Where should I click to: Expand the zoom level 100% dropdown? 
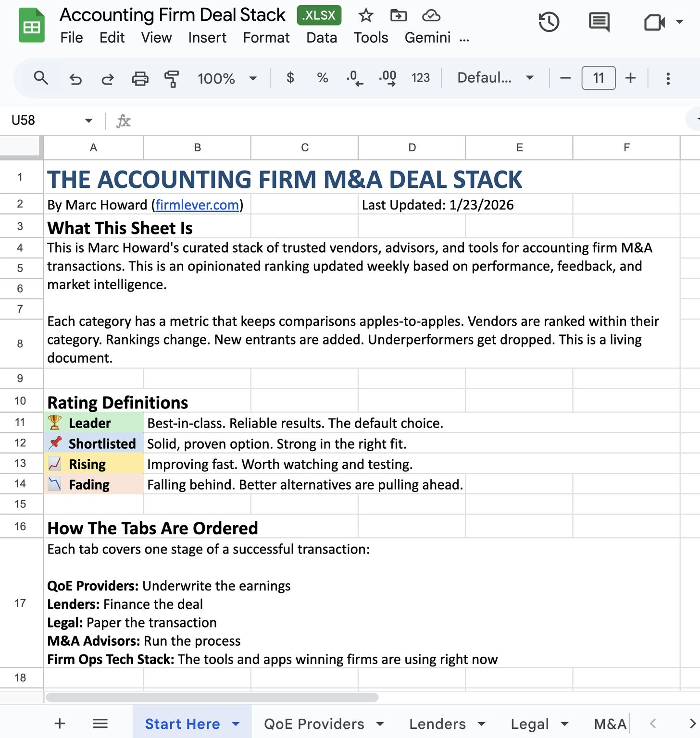pos(227,78)
